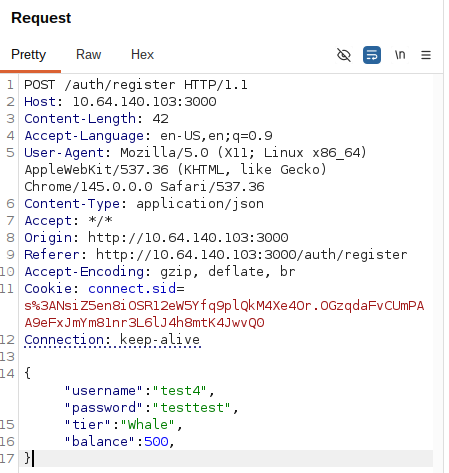Viewport: 449px width, 473px height.
Task: Click the Accept-Language header name
Action: pyautogui.click(x=84, y=136)
